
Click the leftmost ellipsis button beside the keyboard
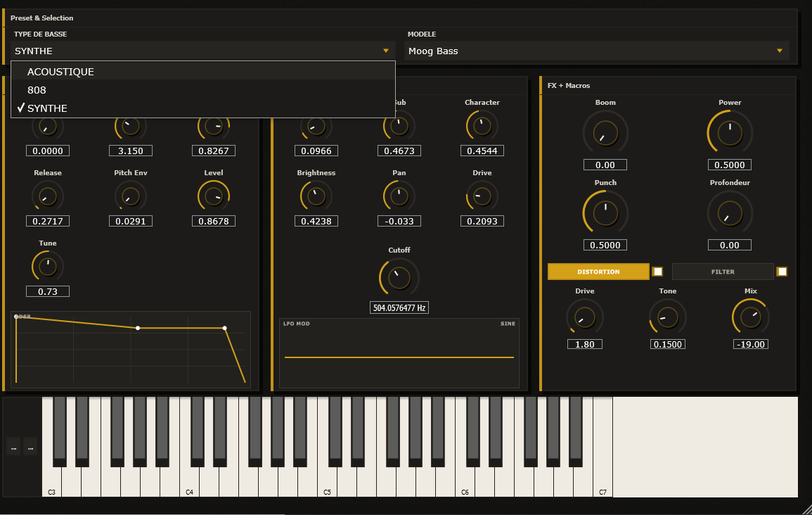pos(13,446)
